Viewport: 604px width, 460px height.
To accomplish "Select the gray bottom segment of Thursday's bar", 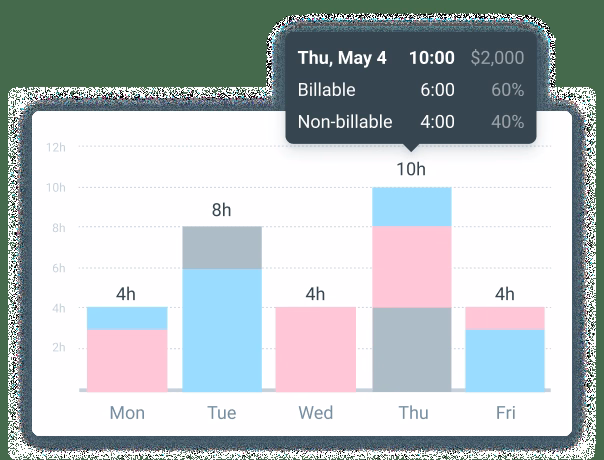I will pyautogui.click(x=411, y=348).
